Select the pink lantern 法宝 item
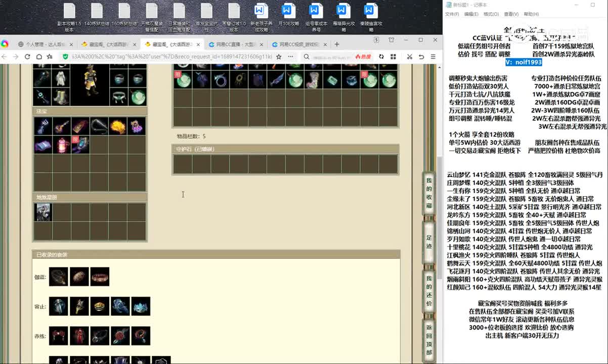This screenshot has height=364, width=608. point(62,145)
